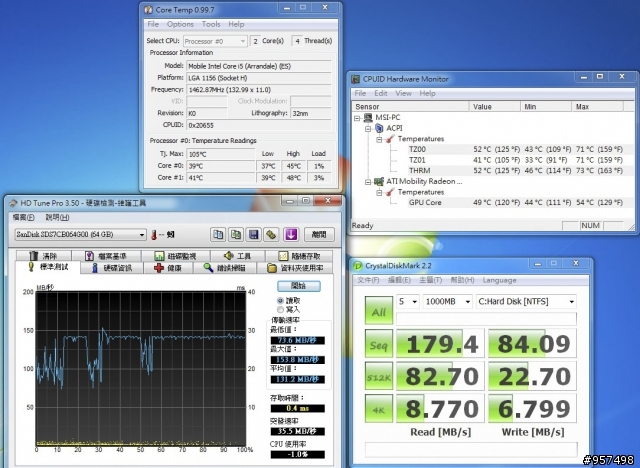Collapse the ACPI tree node

click(x=368, y=128)
